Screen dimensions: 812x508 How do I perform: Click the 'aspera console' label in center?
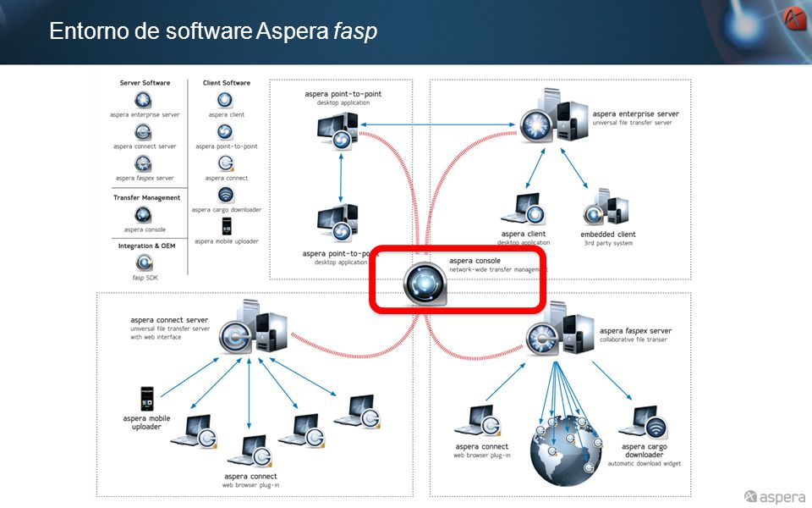point(475,261)
